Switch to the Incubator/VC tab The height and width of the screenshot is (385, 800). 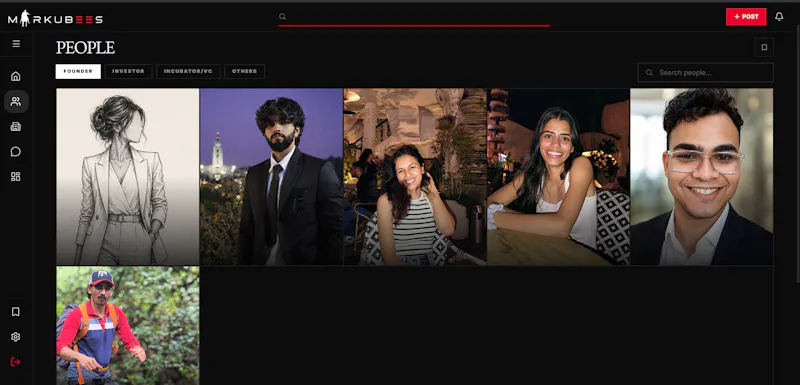point(188,71)
